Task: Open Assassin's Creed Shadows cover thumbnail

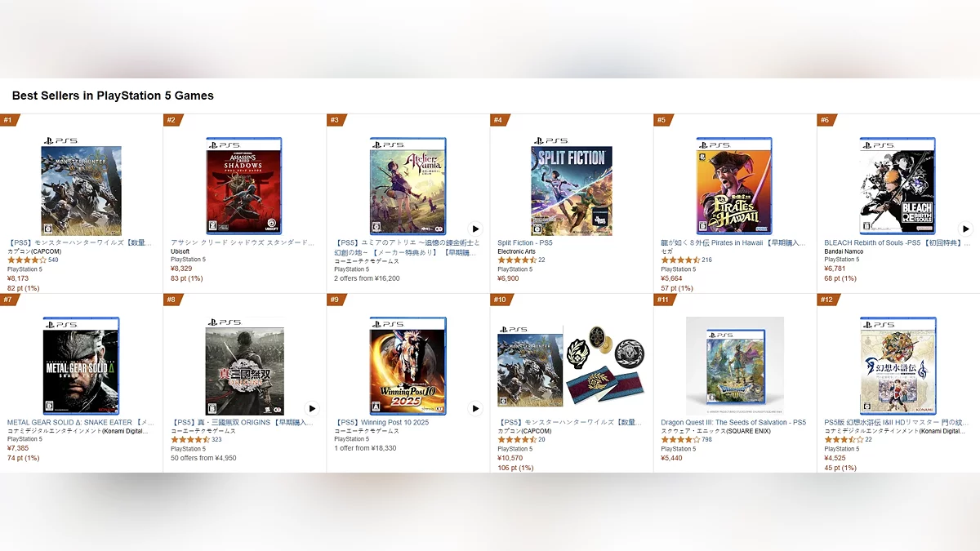Action: [244, 186]
